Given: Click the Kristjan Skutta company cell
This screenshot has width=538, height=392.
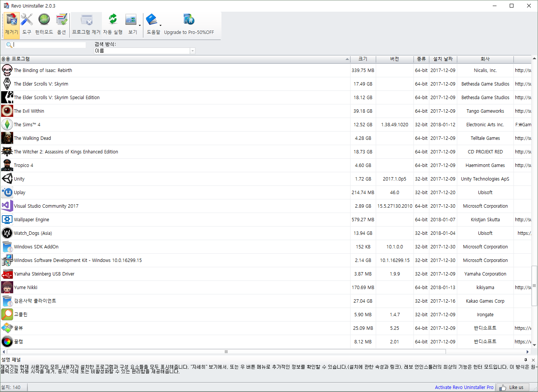Looking at the screenshot, I should pos(485,220).
